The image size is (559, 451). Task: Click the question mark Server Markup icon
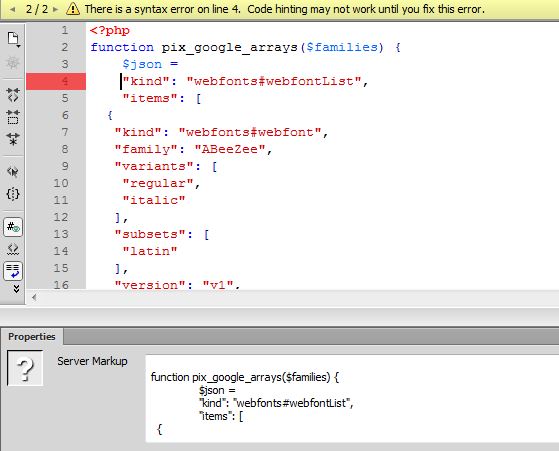point(25,368)
